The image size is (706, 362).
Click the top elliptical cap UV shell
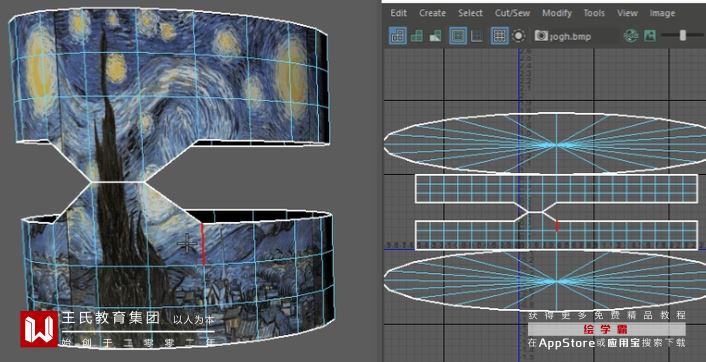tap(545, 143)
